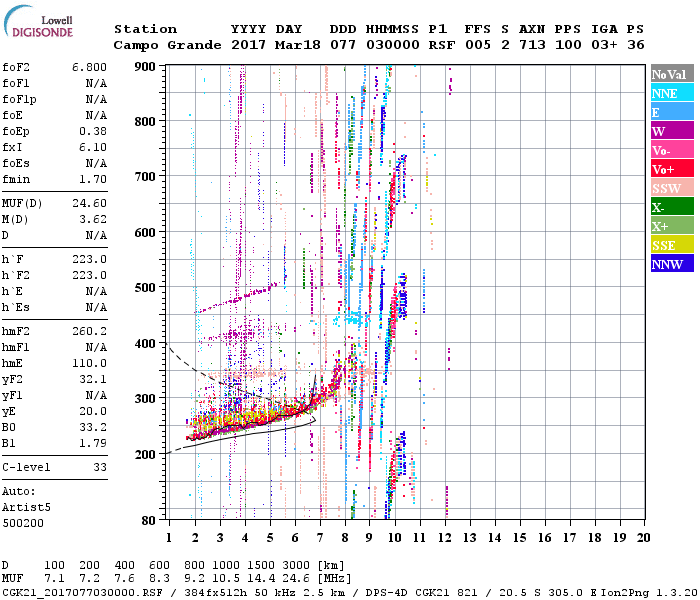
Task: Click the hmE value 110.0
Action: pos(89,363)
